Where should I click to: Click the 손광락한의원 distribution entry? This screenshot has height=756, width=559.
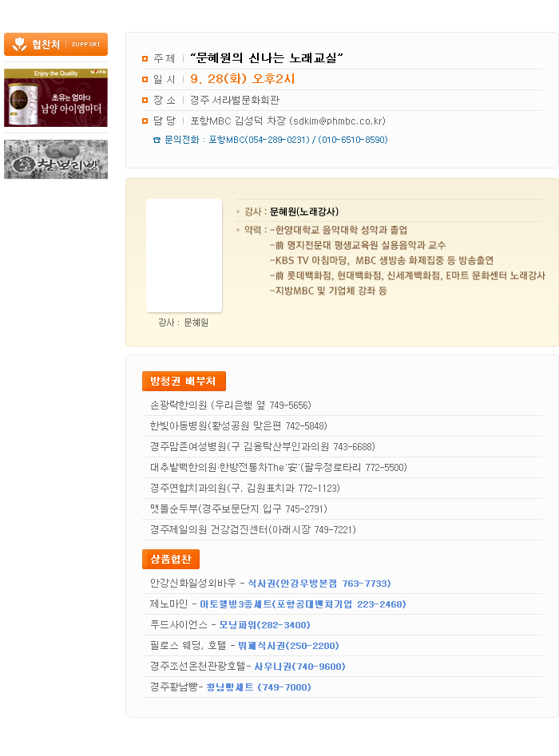pos(231,405)
